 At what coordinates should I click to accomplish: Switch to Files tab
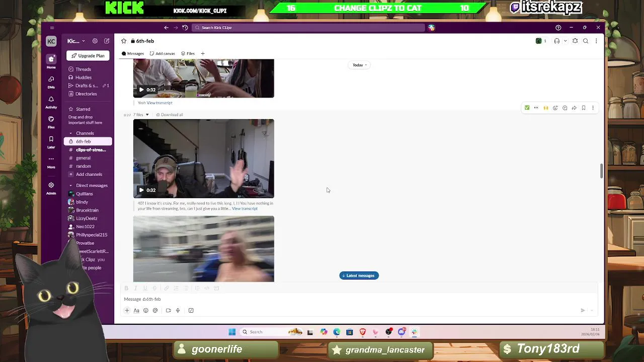coord(188,53)
